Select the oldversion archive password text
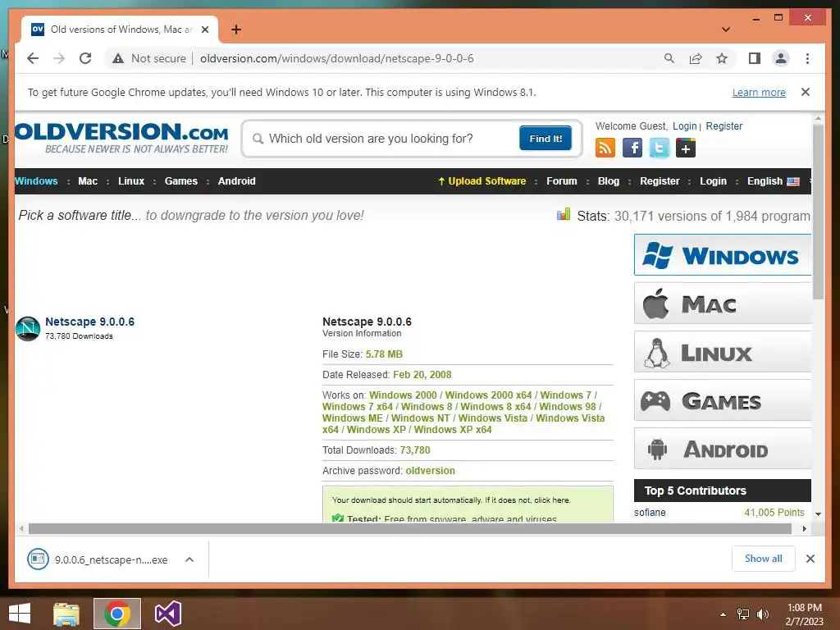840x630 pixels. 430,470
